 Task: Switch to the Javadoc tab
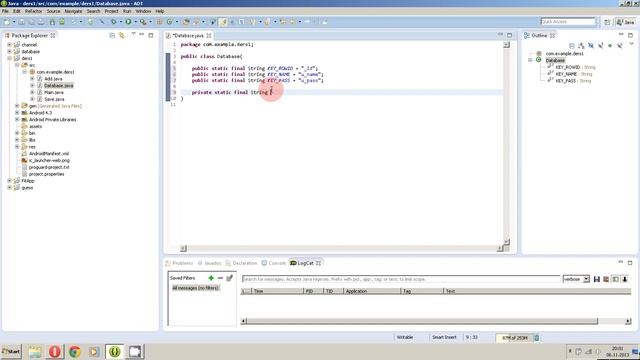coord(210,263)
